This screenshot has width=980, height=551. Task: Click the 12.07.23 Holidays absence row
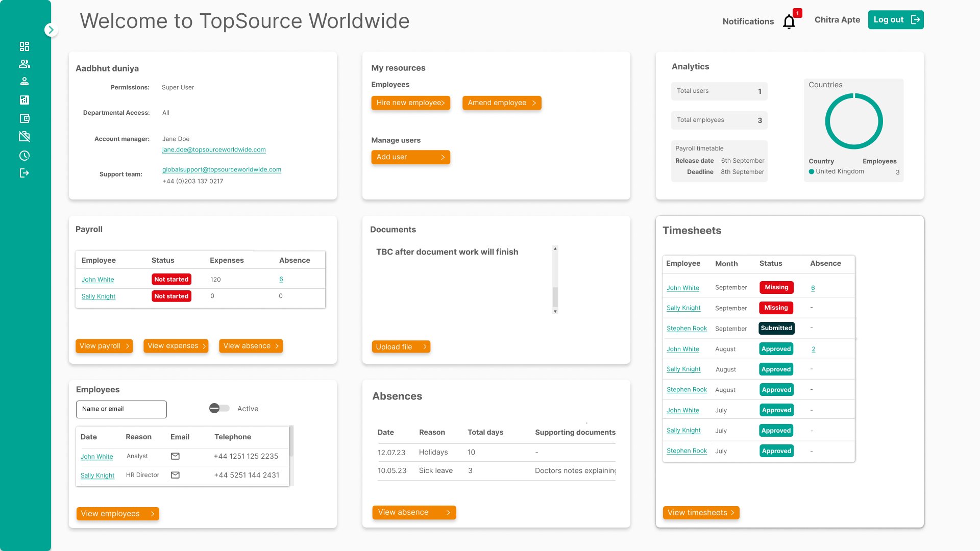(x=496, y=453)
